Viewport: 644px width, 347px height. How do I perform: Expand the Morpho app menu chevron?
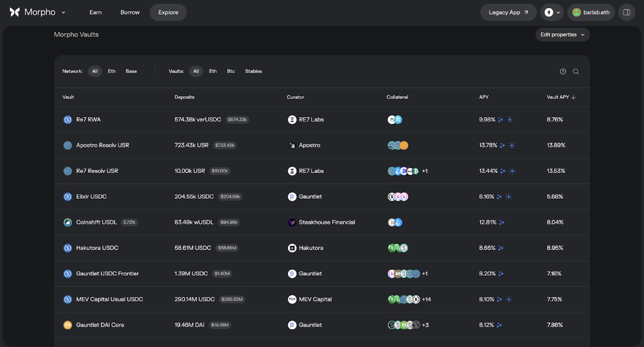pyautogui.click(x=63, y=13)
